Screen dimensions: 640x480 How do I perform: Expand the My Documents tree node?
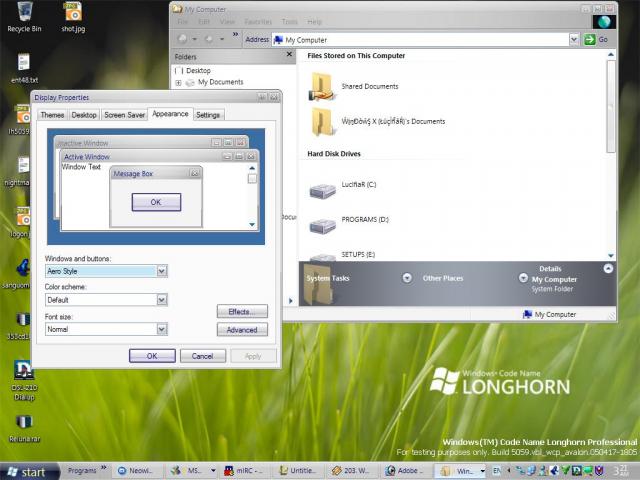coord(178,83)
